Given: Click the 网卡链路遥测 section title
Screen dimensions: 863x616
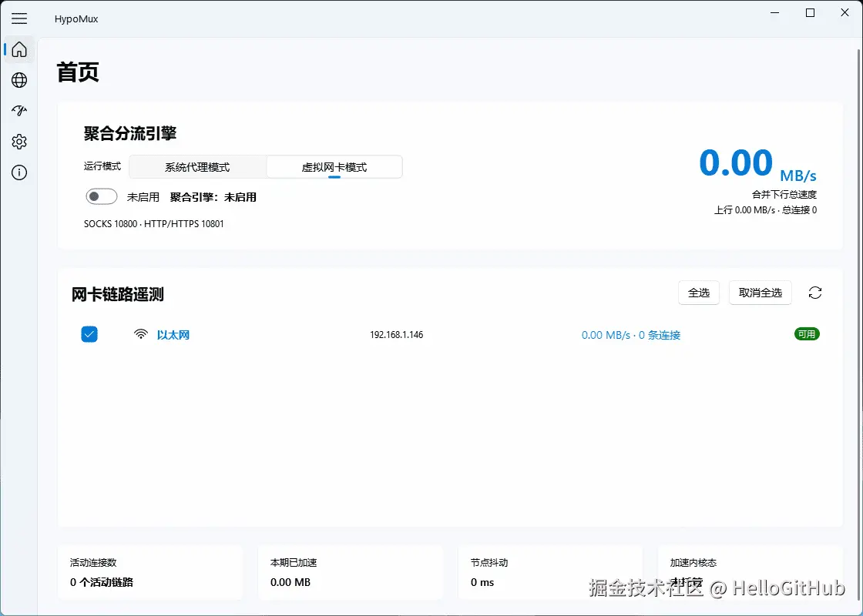Looking at the screenshot, I should click(x=118, y=295).
